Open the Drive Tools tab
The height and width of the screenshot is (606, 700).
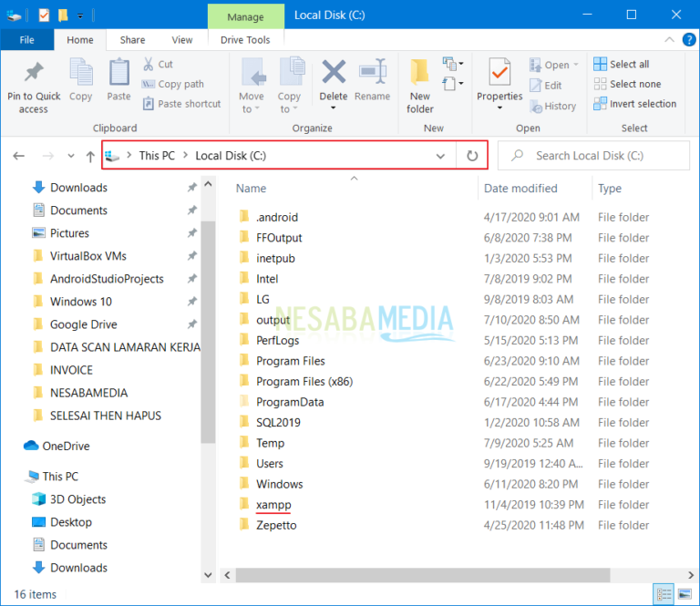(x=245, y=40)
